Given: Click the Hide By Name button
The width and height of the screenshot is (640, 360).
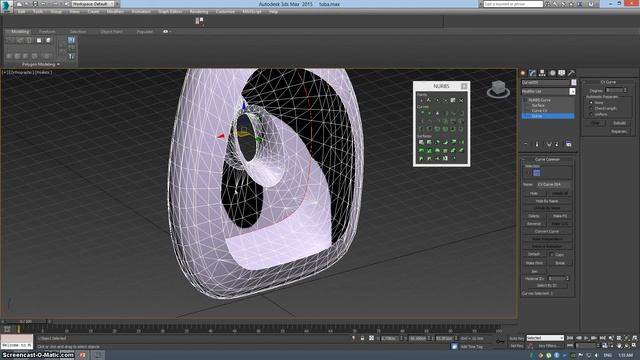Looking at the screenshot, I should pyautogui.click(x=547, y=201).
